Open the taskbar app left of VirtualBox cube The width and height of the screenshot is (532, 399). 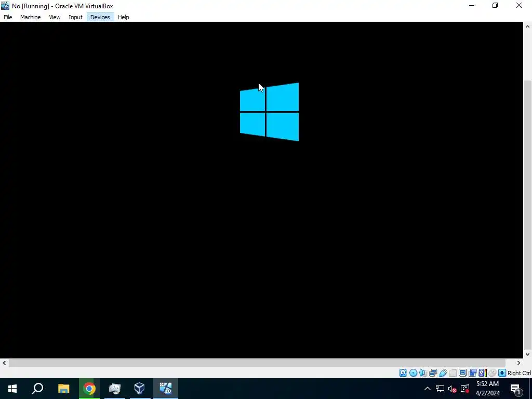(x=115, y=389)
